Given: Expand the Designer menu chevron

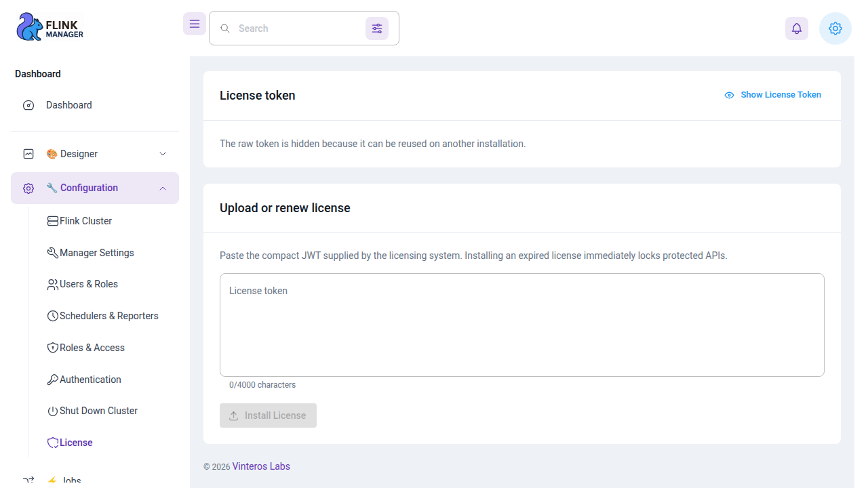Looking at the screenshot, I should (163, 154).
